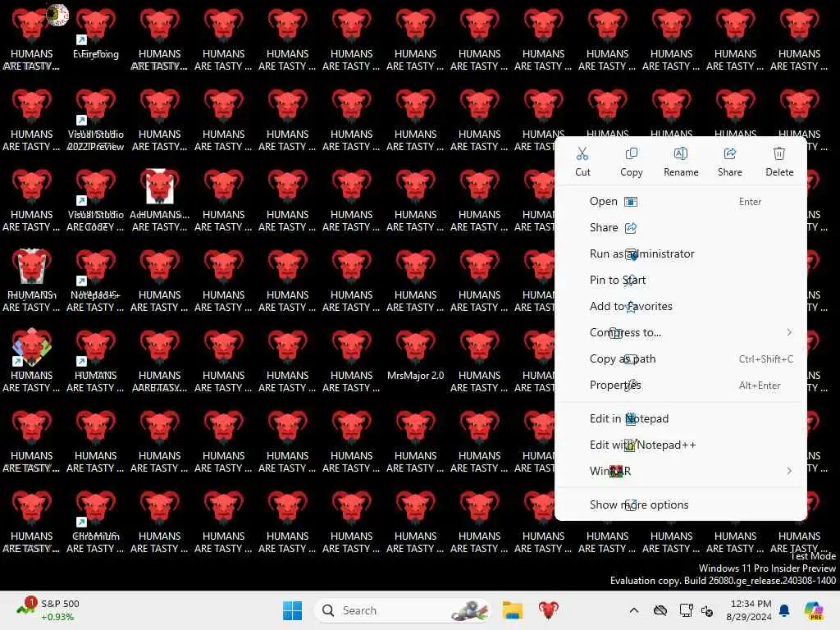Viewport: 840px width, 630px height.
Task: Select the Adobe-style icon with white background
Action: 160,200
